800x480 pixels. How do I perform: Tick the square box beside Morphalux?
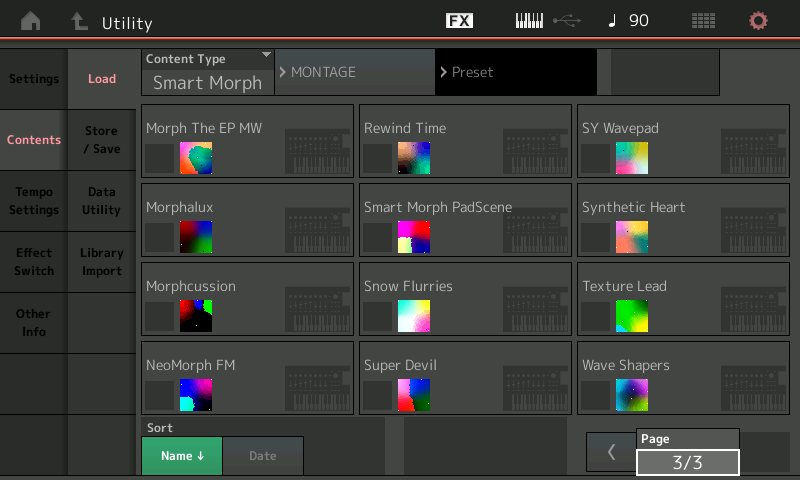click(x=160, y=237)
